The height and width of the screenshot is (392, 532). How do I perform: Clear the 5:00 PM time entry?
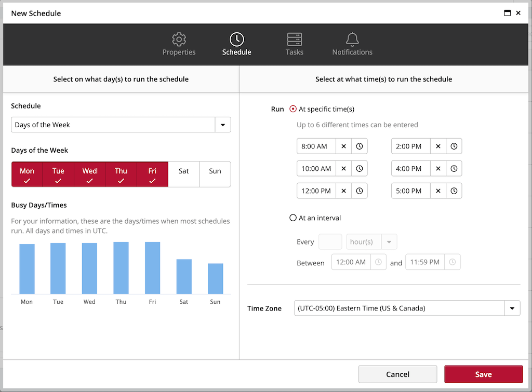pos(438,191)
